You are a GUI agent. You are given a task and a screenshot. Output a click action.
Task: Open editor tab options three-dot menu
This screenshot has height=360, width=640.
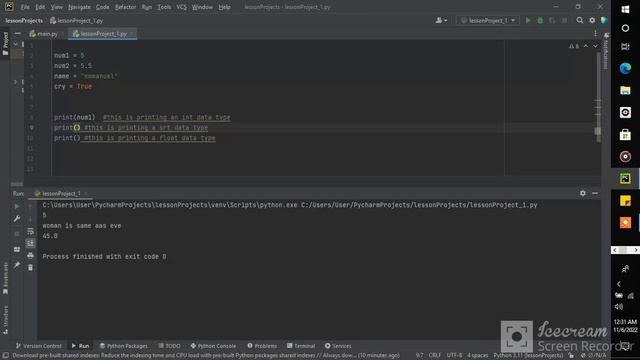[x=595, y=34]
